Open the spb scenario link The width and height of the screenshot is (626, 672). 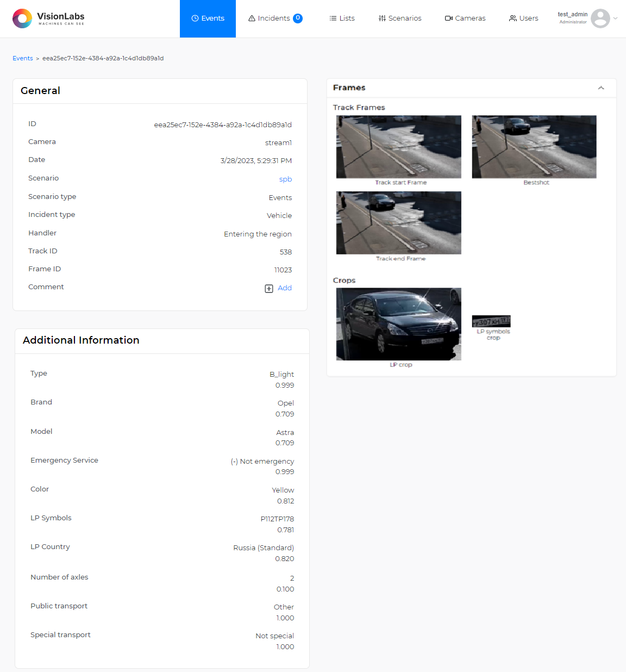(285, 179)
